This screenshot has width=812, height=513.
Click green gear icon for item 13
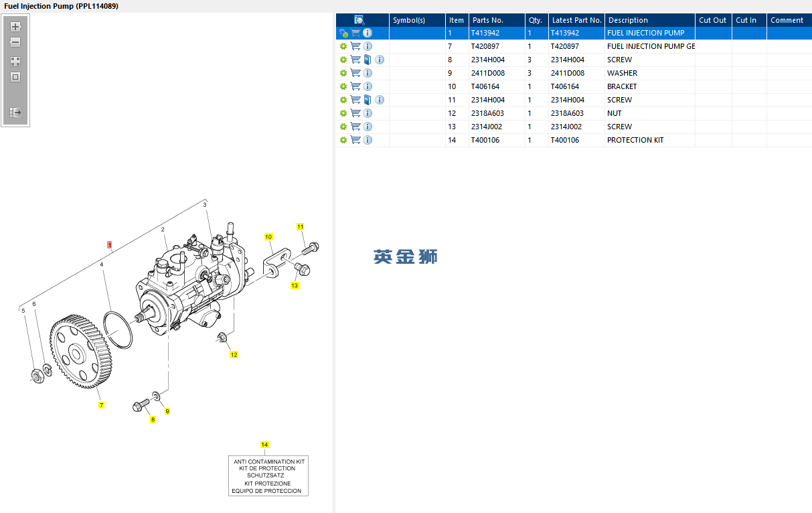pyautogui.click(x=343, y=127)
